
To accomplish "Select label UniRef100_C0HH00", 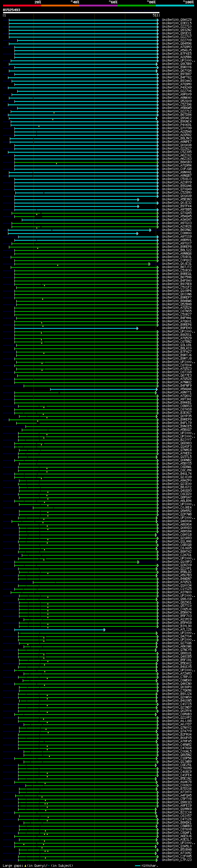I will (x=176, y=233).
